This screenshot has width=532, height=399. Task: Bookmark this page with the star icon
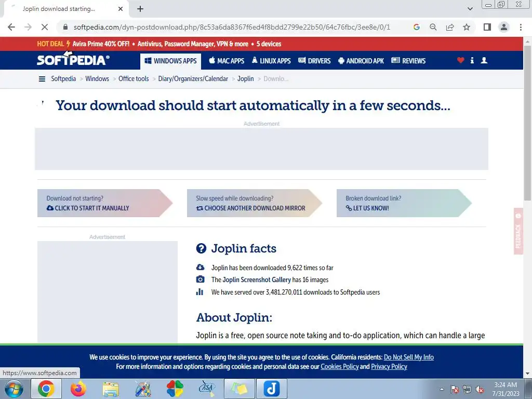pos(467,27)
